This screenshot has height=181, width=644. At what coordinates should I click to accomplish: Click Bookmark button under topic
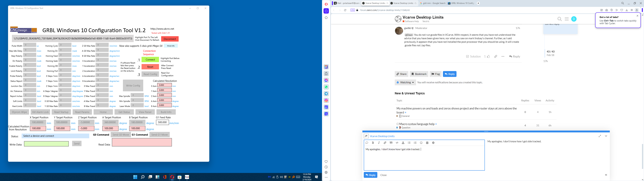tap(419, 74)
